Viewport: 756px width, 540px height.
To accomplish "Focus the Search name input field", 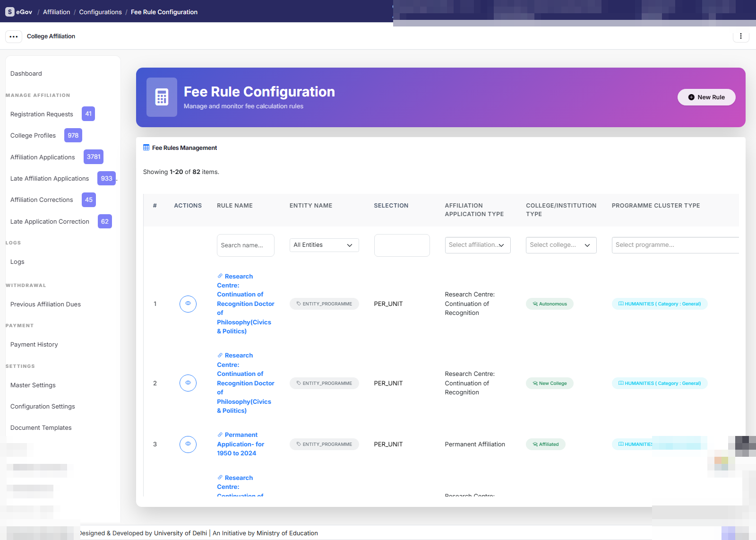I will click(246, 245).
